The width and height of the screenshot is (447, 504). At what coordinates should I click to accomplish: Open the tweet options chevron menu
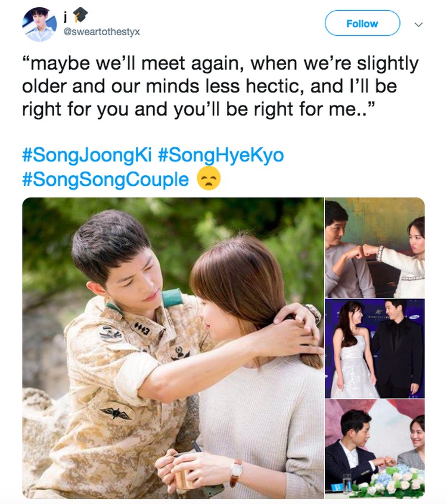coord(418,24)
